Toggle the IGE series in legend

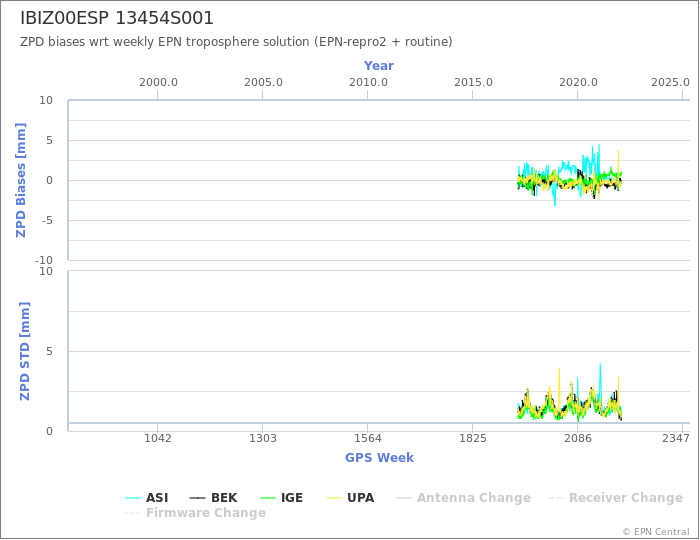coord(281,498)
